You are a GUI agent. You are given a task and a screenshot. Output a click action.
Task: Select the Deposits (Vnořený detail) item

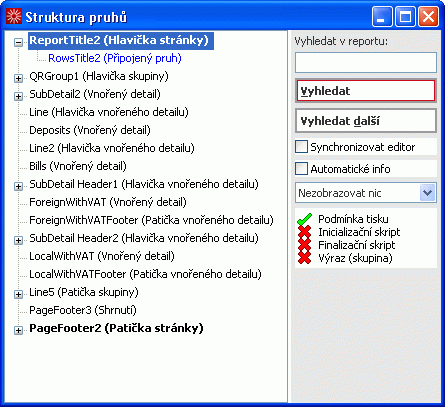click(x=90, y=130)
